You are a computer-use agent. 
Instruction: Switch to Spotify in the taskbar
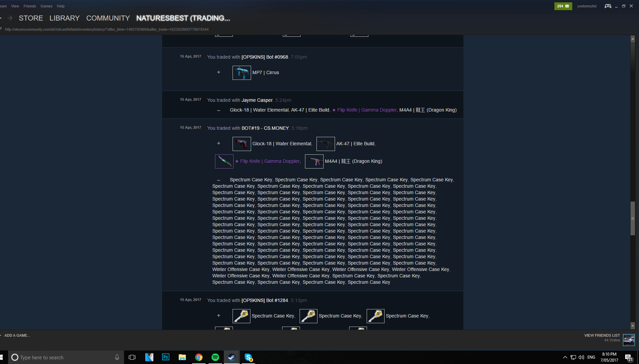click(x=215, y=357)
